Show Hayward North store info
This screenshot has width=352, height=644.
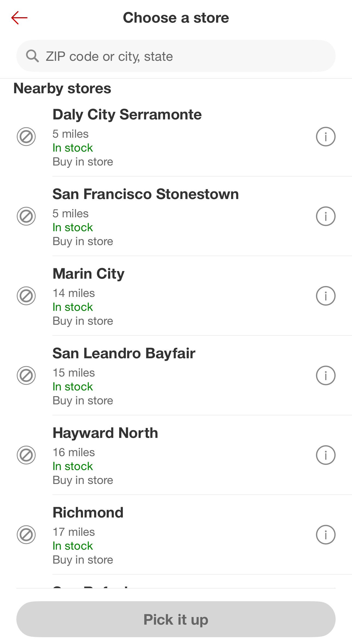point(326,455)
